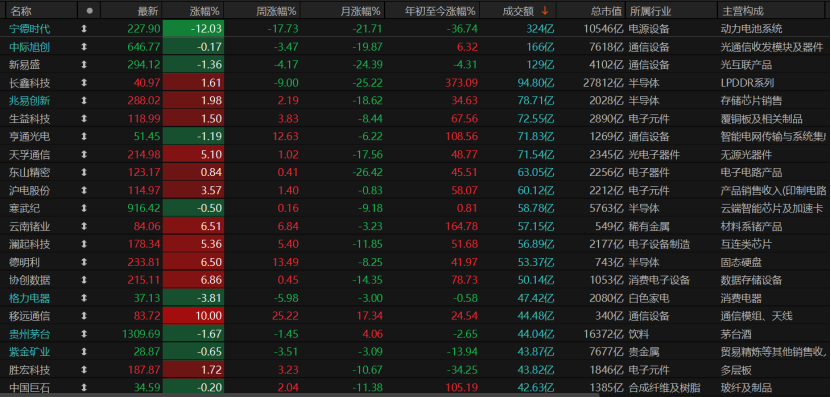Open stock 紫金矿业 by name
Screen dimensions: 831x397
(30, 352)
